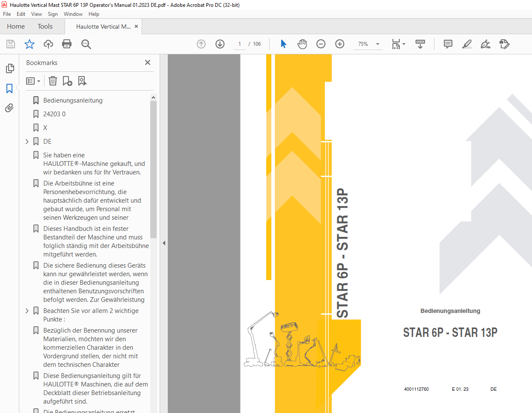Open the zoom level dropdown arrow
This screenshot has width=532, height=413.
tap(377, 44)
